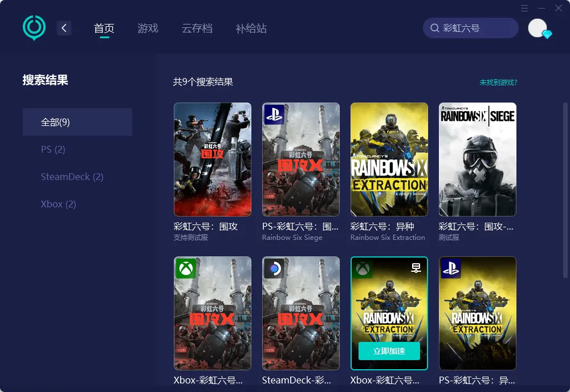The height and width of the screenshot is (392, 570).
Task: Click the search magnifier icon
Action: coord(435,28)
